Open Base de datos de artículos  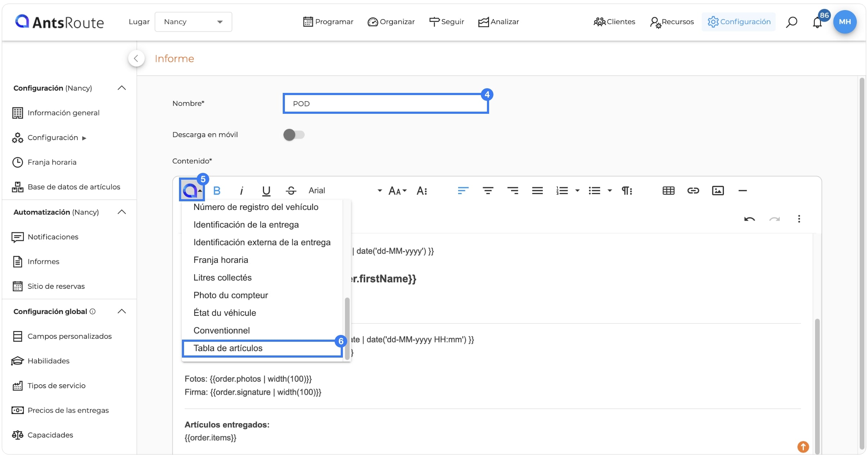(66, 187)
